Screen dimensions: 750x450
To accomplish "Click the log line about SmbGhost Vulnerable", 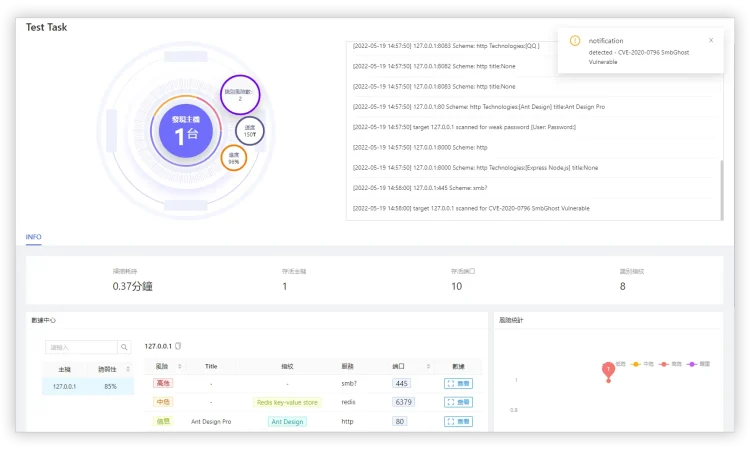I will tap(471, 209).
